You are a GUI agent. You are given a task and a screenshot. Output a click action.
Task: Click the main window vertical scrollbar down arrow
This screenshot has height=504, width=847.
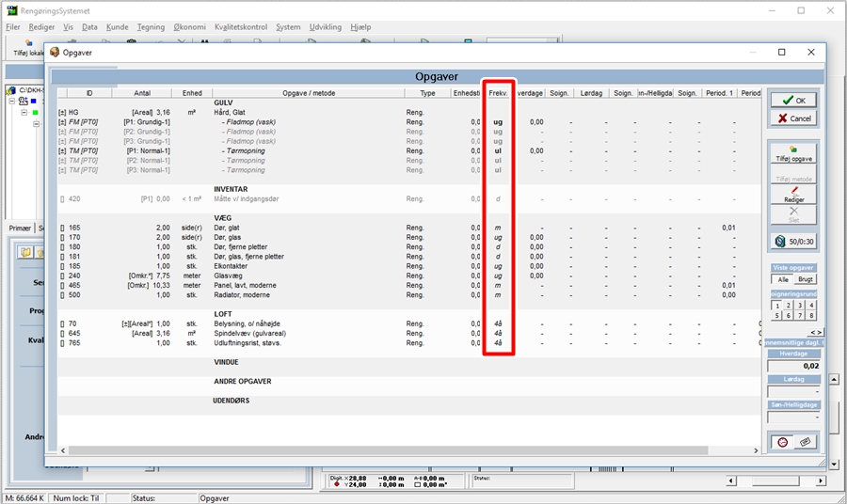[835, 465]
